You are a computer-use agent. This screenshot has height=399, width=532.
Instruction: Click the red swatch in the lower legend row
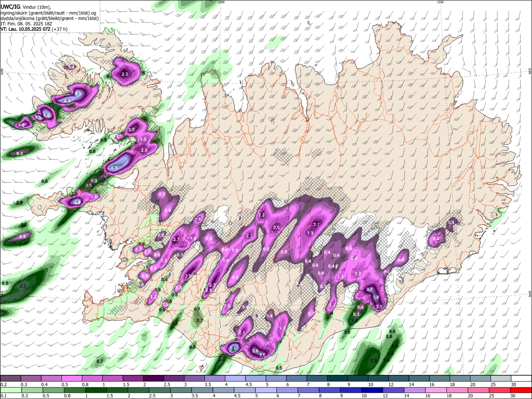click(x=521, y=390)
